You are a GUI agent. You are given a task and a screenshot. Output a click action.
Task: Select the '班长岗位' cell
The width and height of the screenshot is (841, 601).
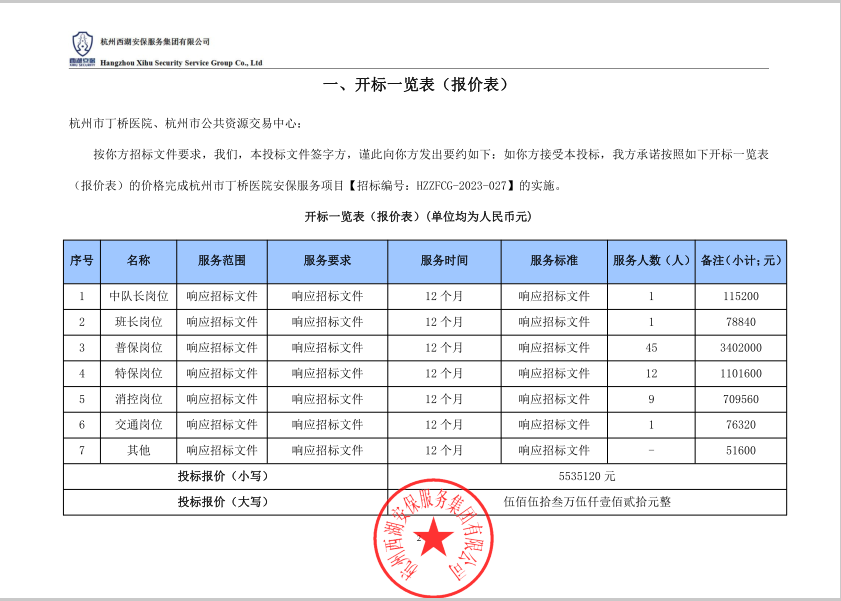click(x=138, y=322)
